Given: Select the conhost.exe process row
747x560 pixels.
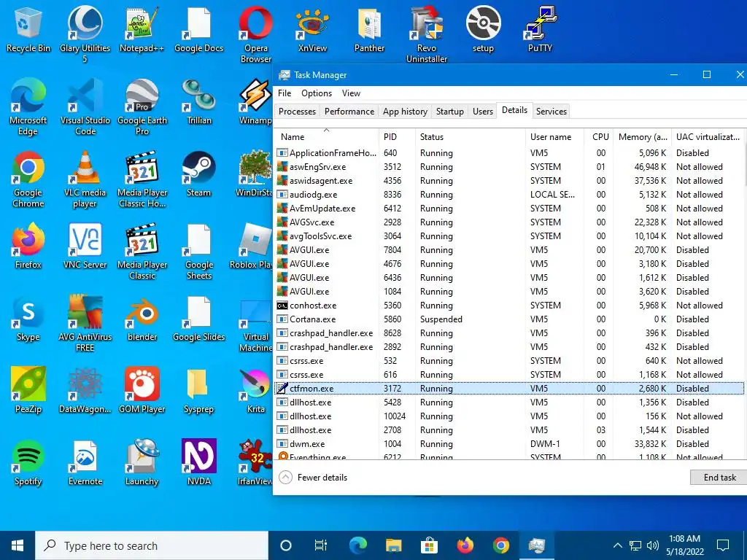Looking at the screenshot, I should (x=509, y=306).
